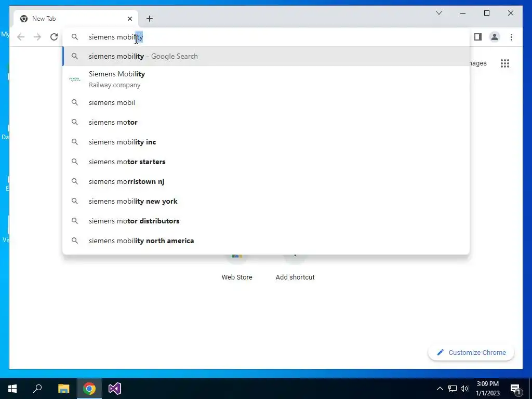This screenshot has width=532, height=399.
Task: Close the New Tab tab
Action: point(129,19)
